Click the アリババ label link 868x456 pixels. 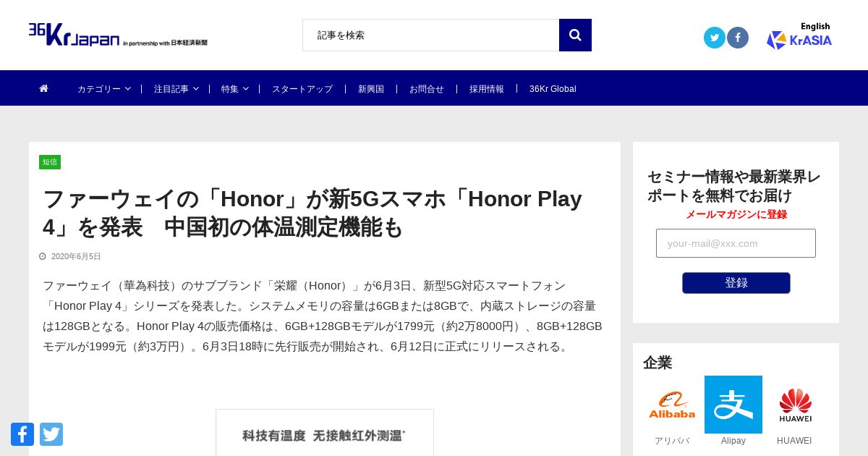672,441
